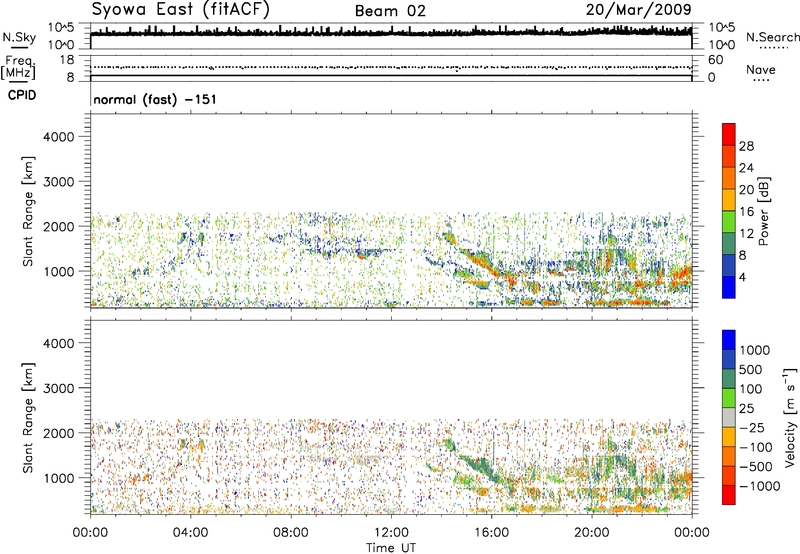Image resolution: width=800 pixels, height=554 pixels.
Task: Select the "Beam 02" heading
Action: pyautogui.click(x=390, y=11)
